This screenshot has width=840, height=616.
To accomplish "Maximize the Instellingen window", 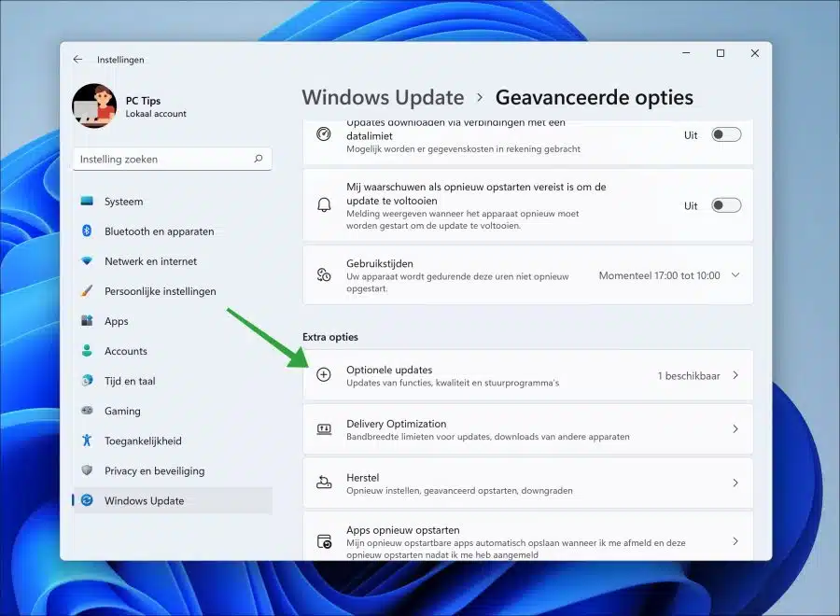I will click(x=721, y=53).
